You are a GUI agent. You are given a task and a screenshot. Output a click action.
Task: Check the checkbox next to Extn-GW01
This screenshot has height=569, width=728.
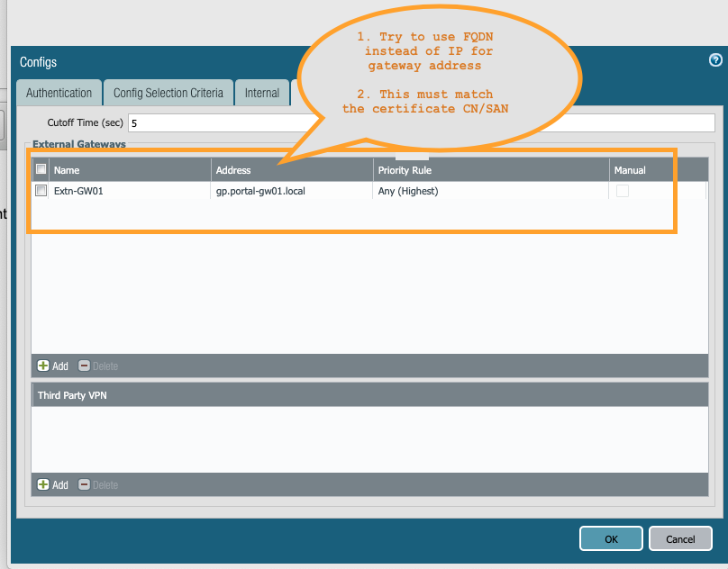click(41, 191)
